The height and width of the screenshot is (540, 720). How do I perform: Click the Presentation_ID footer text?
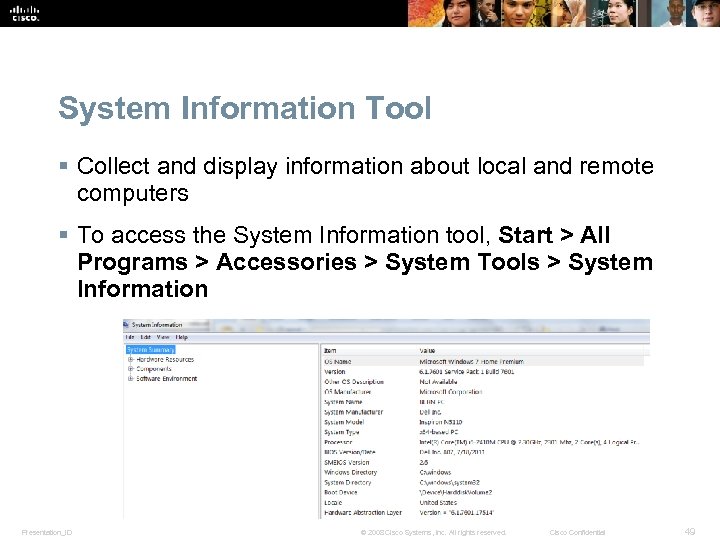tap(47, 533)
